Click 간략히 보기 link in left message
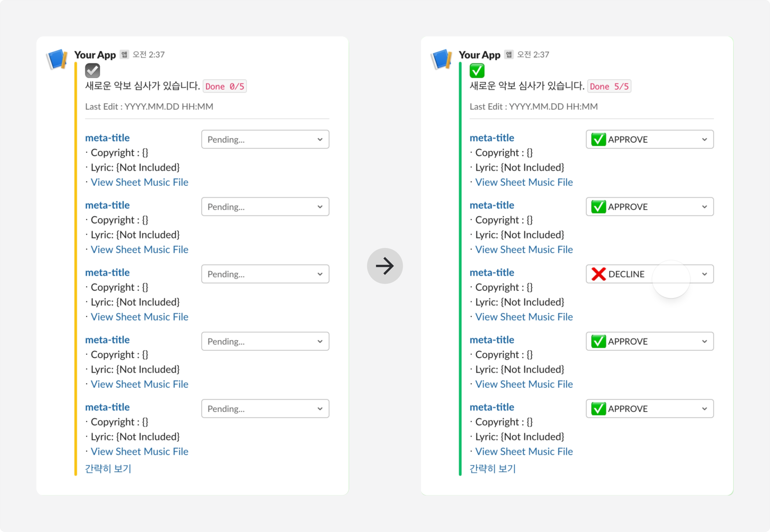Viewport: 770px width, 532px height. tap(108, 469)
